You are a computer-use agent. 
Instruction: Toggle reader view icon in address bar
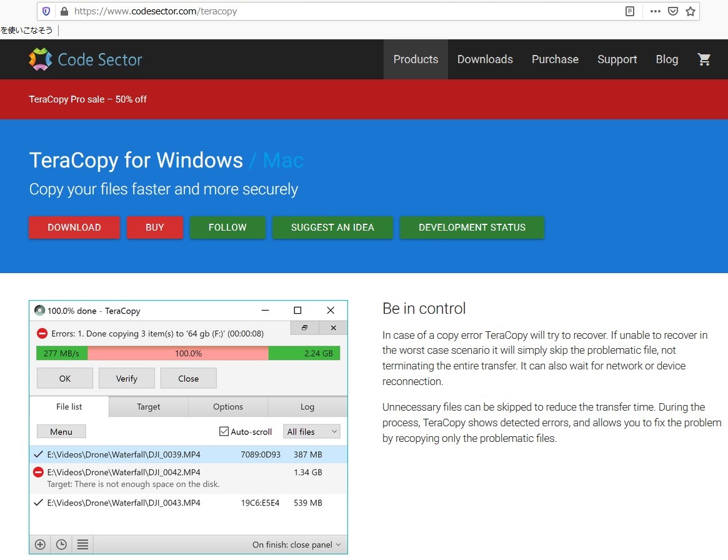[629, 11]
